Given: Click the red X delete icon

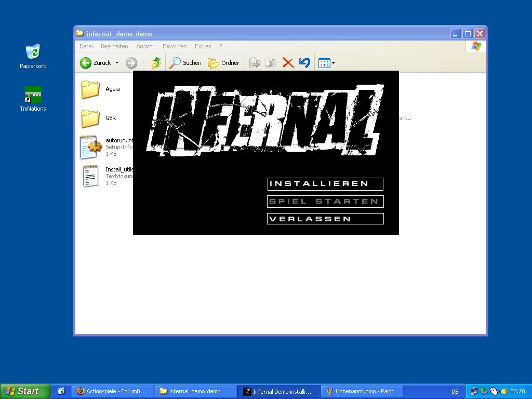Looking at the screenshot, I should [288, 63].
